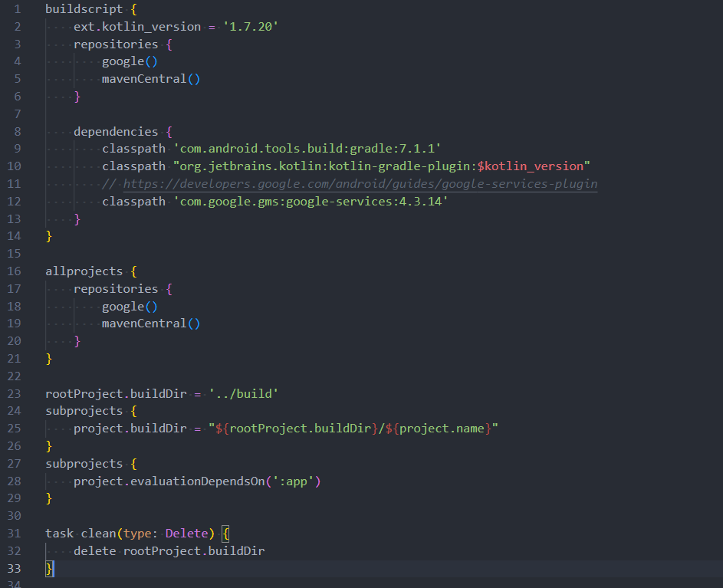
Task: Click '$kotlin_version' variable on line 10
Action: (x=531, y=166)
